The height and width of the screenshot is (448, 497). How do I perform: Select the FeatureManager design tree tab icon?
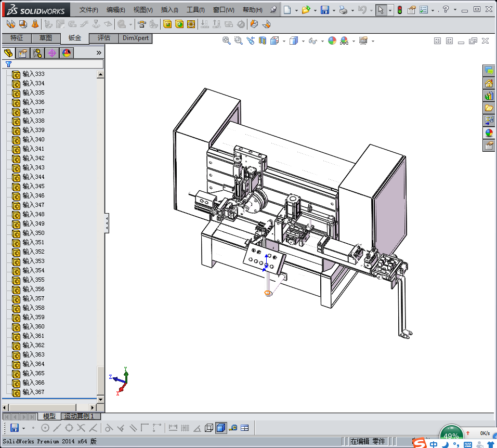click(8, 53)
